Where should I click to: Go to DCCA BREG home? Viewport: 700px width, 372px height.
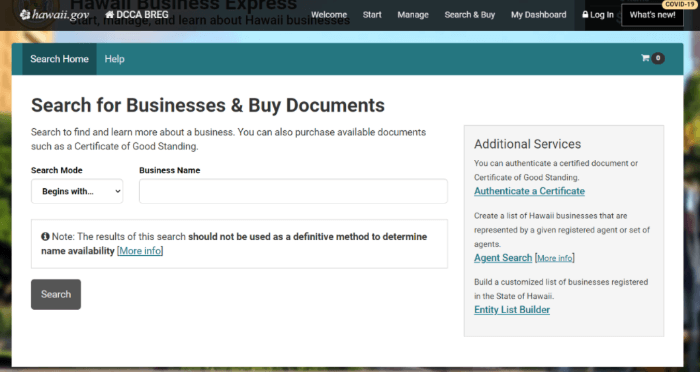coord(137,15)
